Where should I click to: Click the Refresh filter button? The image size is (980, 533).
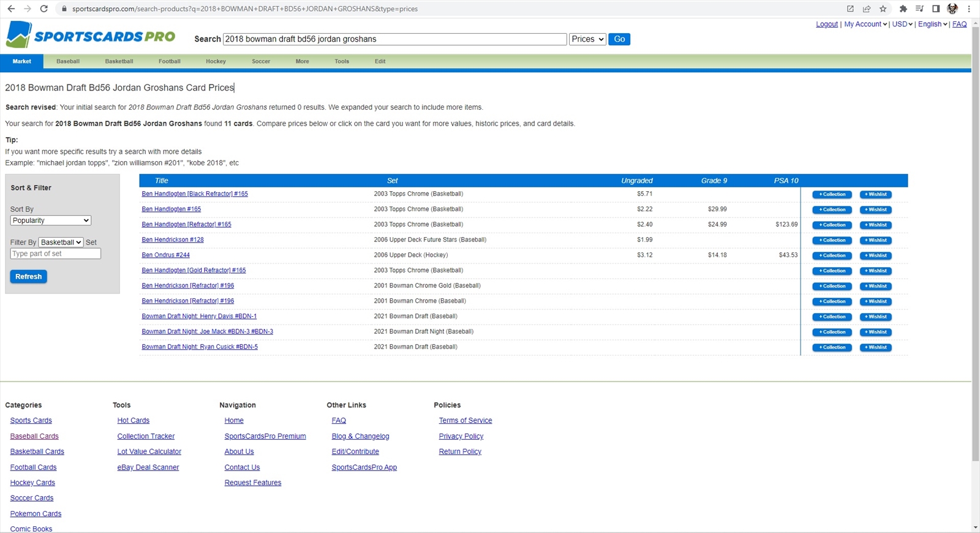coord(29,277)
